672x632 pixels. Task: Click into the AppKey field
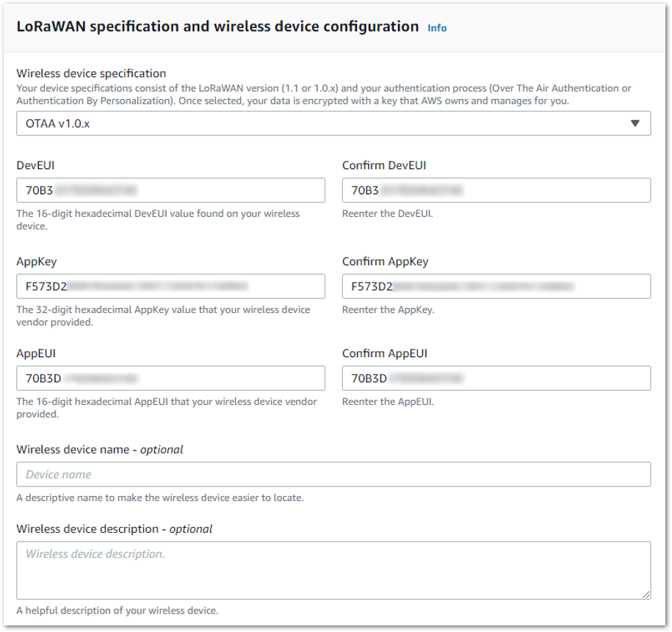tap(170, 287)
